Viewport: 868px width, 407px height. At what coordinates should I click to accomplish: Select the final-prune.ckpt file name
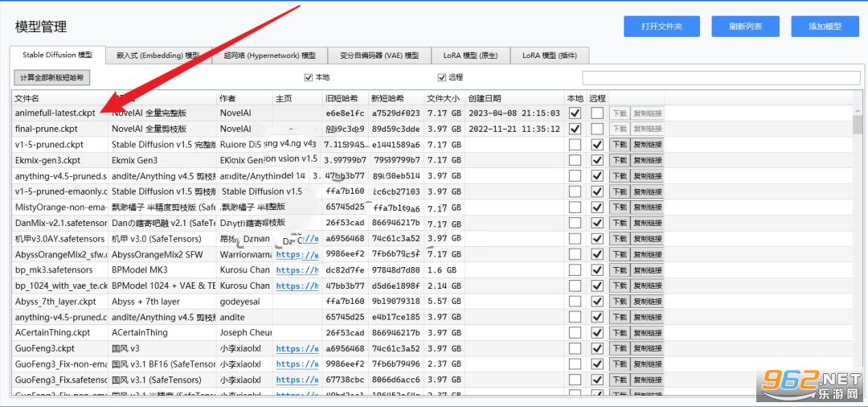47,129
